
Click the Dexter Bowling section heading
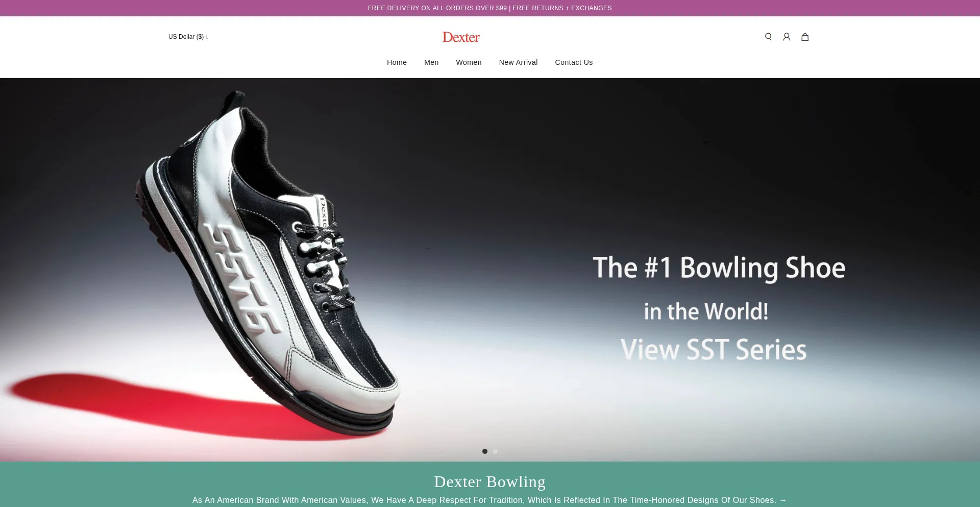pos(489,481)
